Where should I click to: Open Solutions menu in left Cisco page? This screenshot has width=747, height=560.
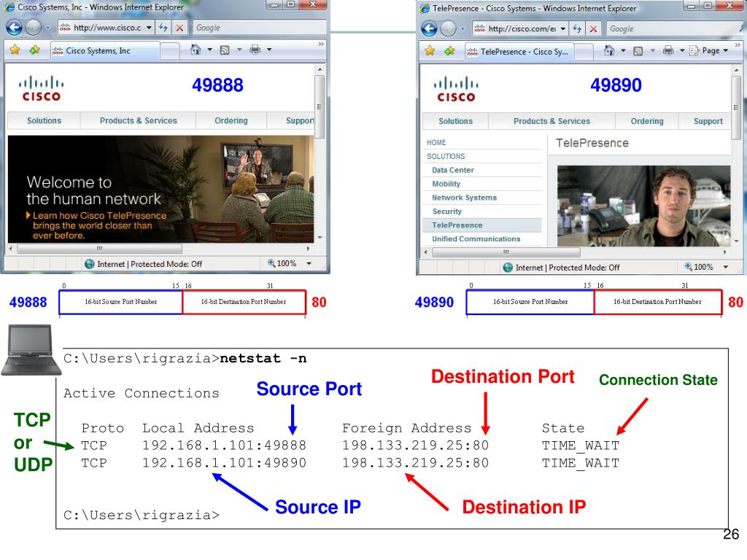[x=44, y=120]
